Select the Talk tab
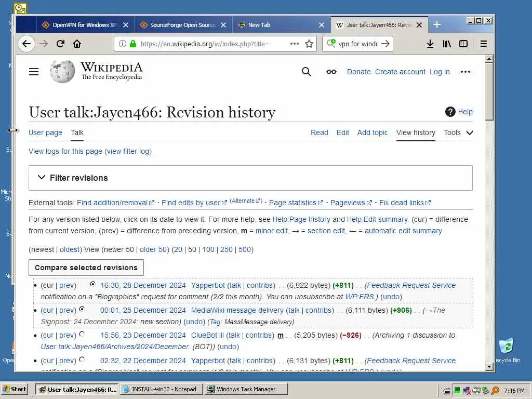The height and width of the screenshot is (399, 532). 77,132
